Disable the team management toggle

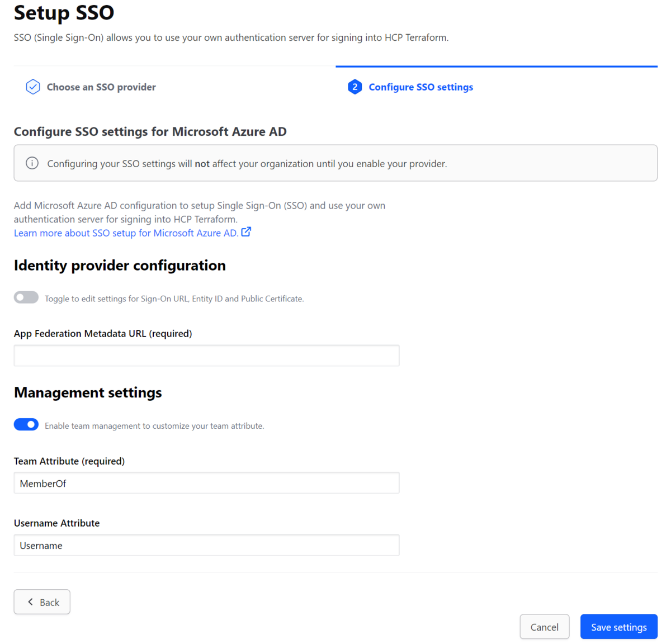point(26,424)
